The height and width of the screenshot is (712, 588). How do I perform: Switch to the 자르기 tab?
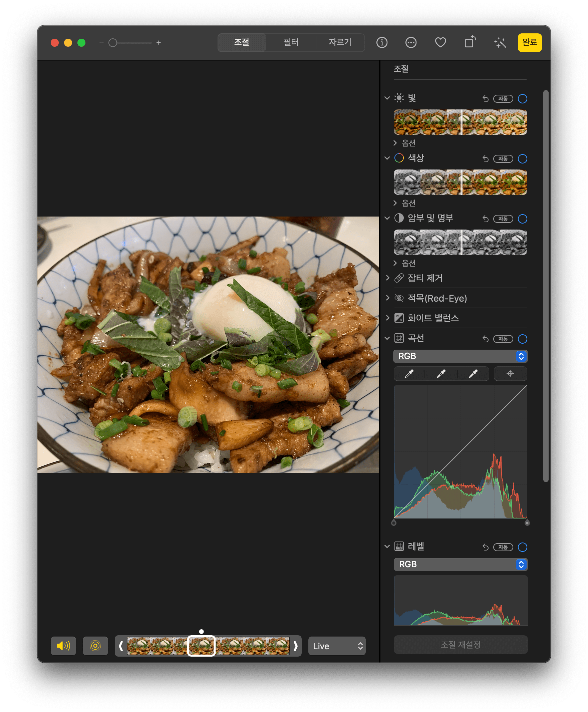(x=340, y=43)
